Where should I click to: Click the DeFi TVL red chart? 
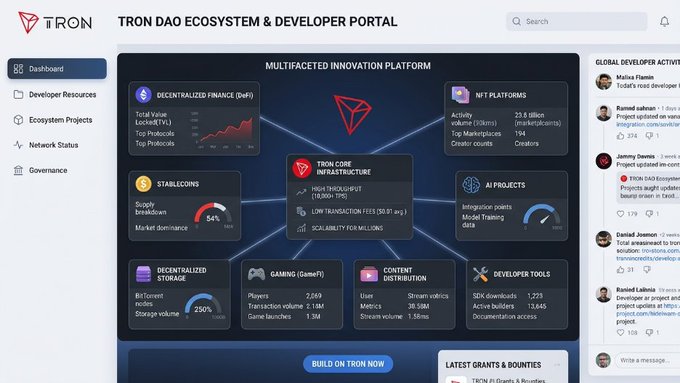[226, 131]
